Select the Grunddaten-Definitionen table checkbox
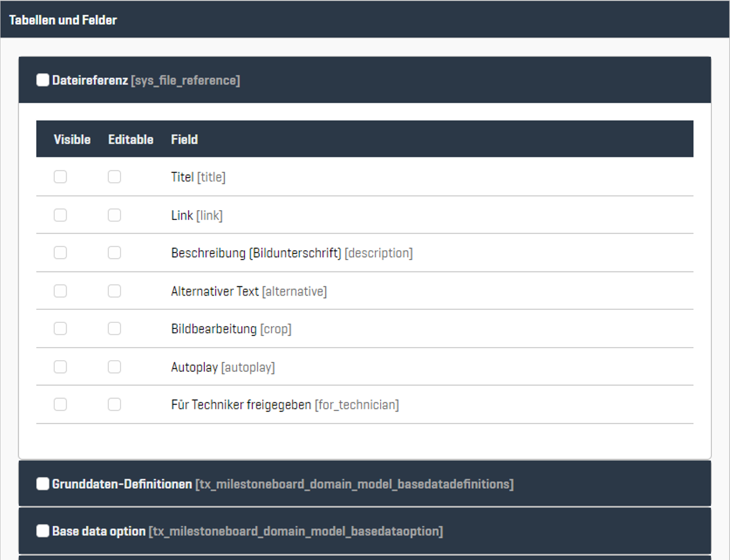Screen dimensions: 730x560 (x=43, y=484)
